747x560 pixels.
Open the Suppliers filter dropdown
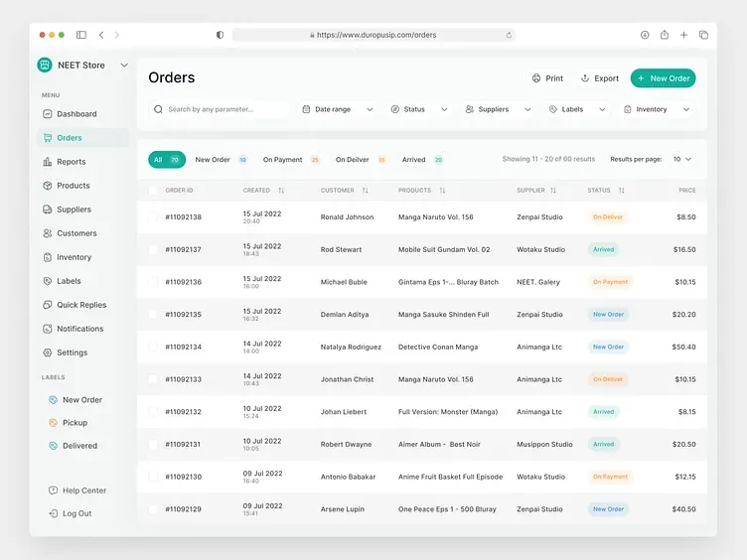pos(499,109)
